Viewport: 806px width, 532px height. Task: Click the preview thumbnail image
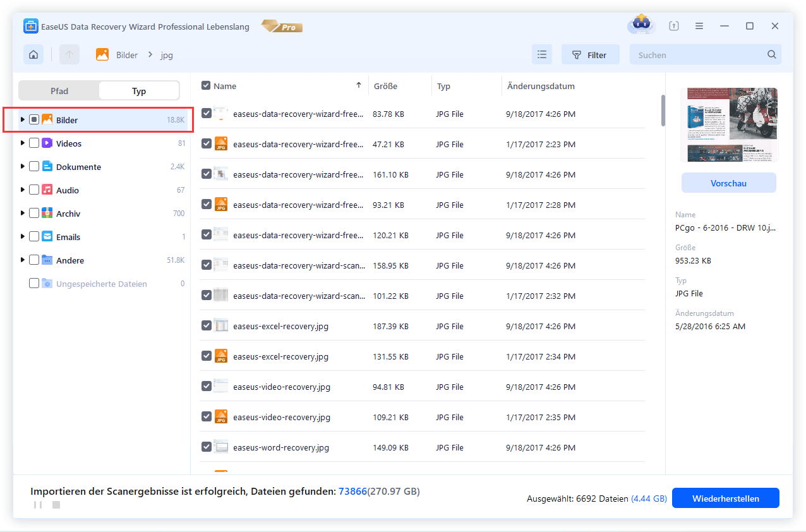[729, 124]
